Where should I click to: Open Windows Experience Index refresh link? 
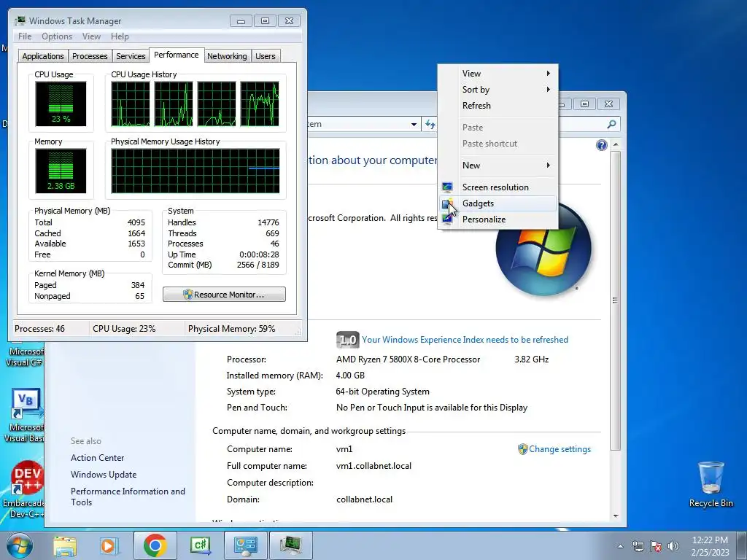(x=465, y=340)
